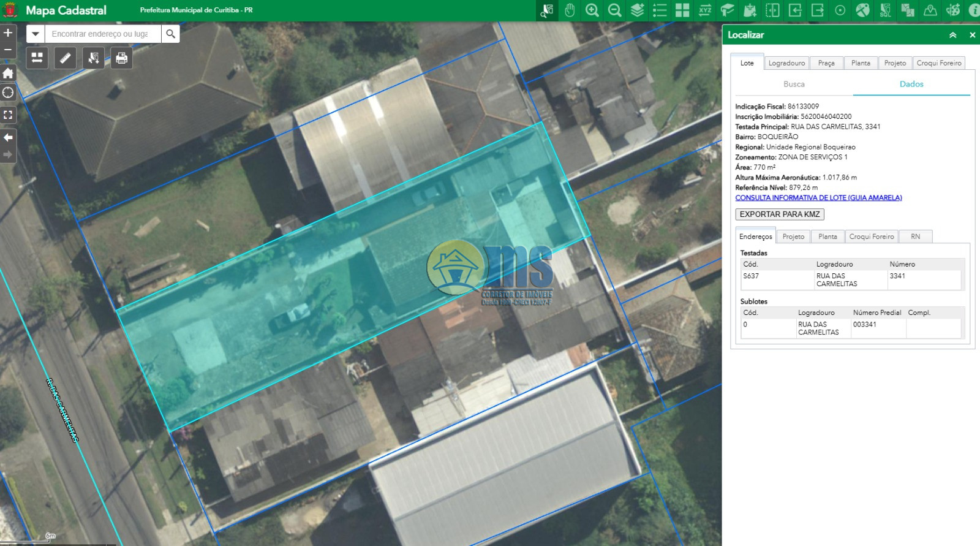
Task: Select the RN tab
Action: 915,237
